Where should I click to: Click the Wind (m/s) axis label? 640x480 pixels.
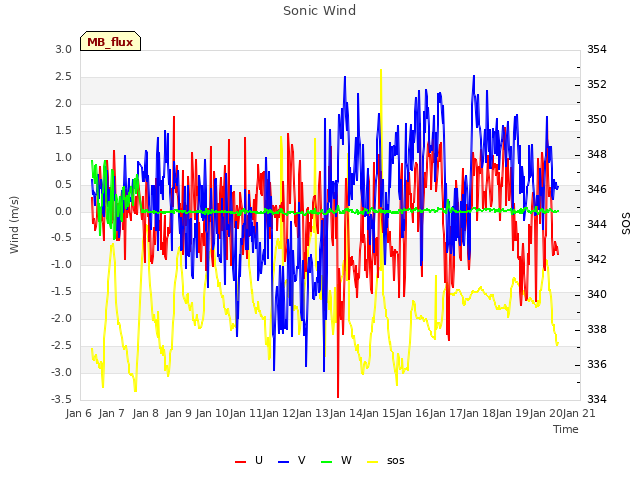click(14, 225)
